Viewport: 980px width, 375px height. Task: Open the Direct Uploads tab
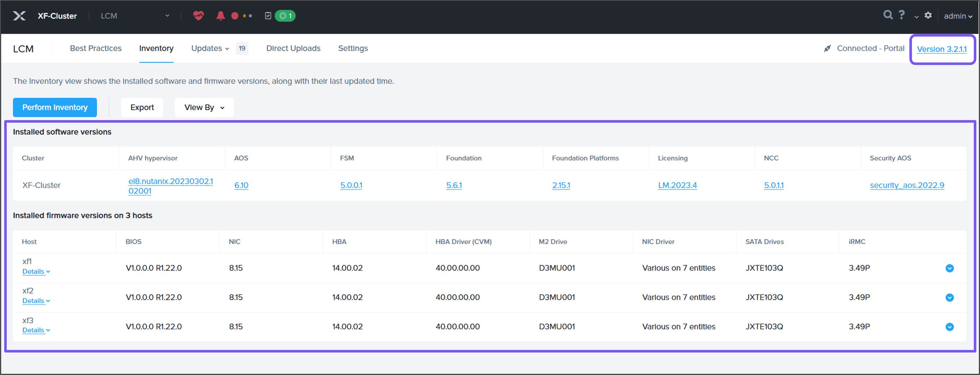(293, 48)
